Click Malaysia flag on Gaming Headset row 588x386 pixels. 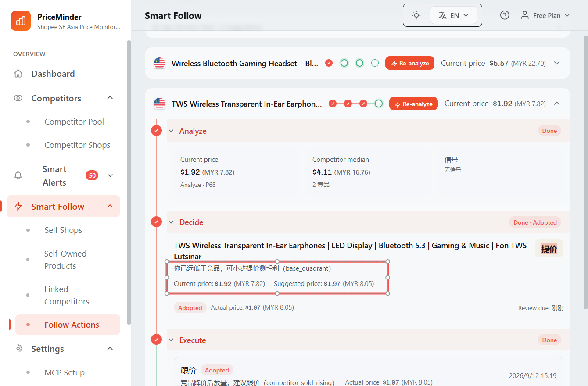point(159,63)
